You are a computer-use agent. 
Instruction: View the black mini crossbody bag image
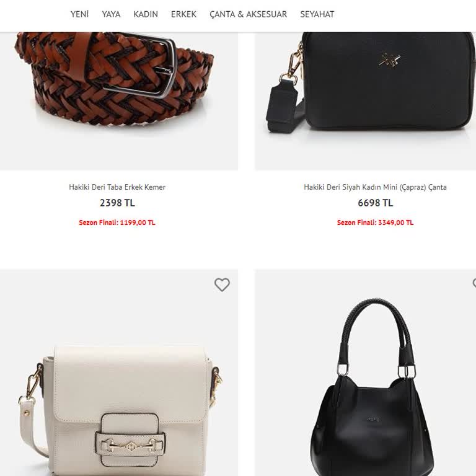(365, 101)
